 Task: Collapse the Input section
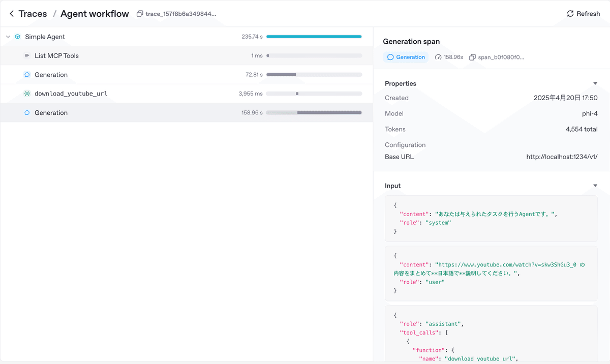pyautogui.click(x=595, y=186)
